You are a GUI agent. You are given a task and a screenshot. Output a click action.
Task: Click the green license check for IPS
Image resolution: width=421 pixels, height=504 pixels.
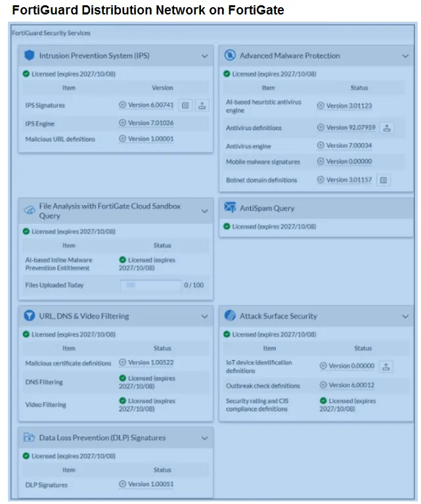(x=26, y=74)
